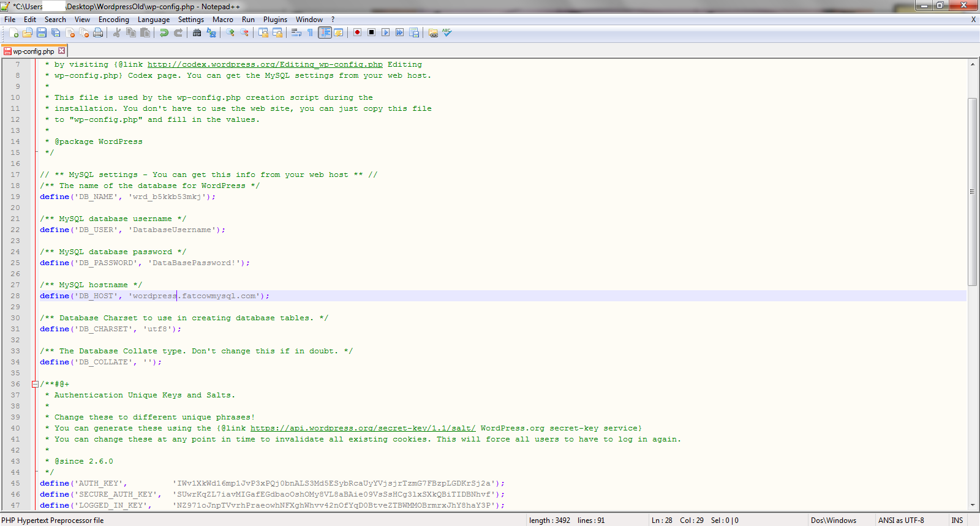Image resolution: width=980 pixels, height=526 pixels.
Task: Run macro multiple times
Action: coord(400,32)
